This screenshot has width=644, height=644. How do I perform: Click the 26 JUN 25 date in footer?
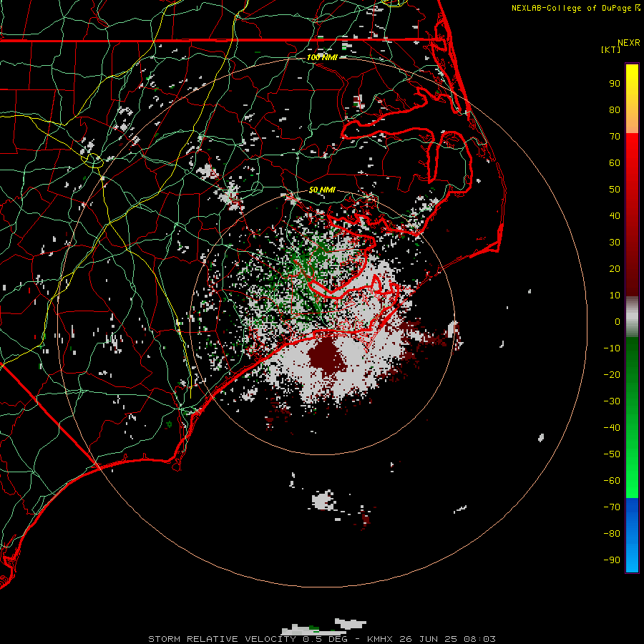(428, 639)
